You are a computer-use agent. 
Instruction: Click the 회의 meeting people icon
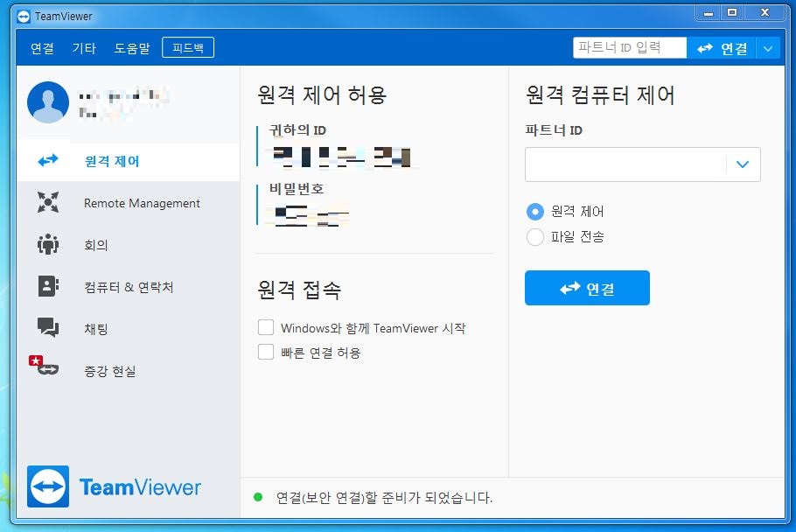pyautogui.click(x=48, y=245)
